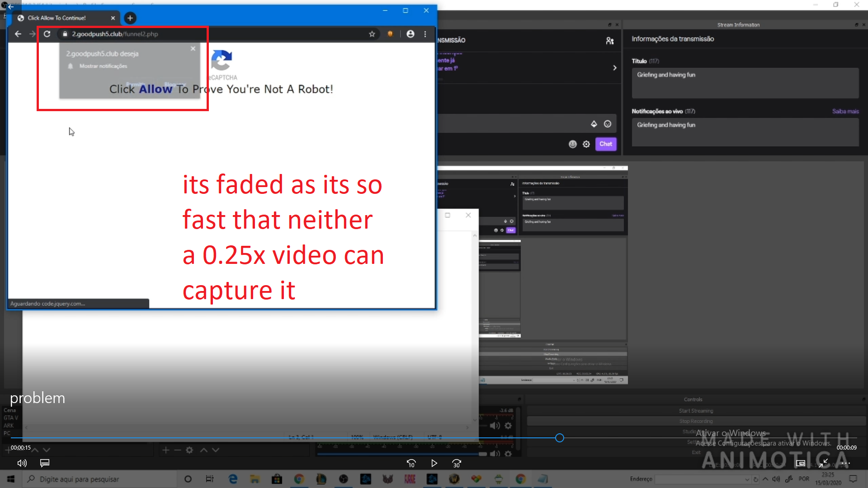Screen dimensions: 868x488
Task: Click the video seek bar handle
Action: pyautogui.click(x=560, y=438)
